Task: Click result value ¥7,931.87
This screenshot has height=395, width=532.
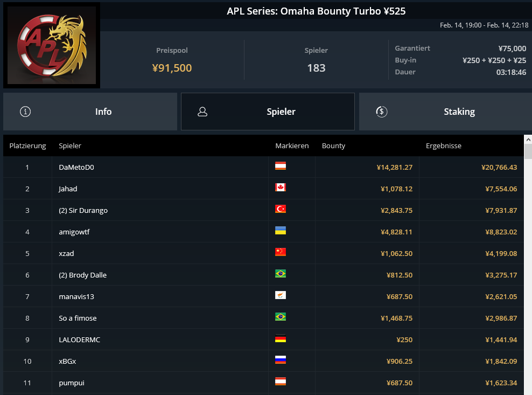Action: point(501,210)
